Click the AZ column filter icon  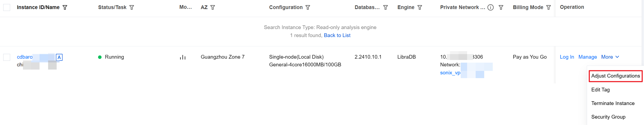(213, 7)
